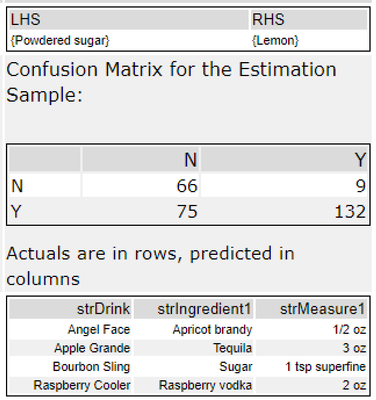The width and height of the screenshot is (376, 400).
Task: Select the cell with value 9
Action: point(284,185)
